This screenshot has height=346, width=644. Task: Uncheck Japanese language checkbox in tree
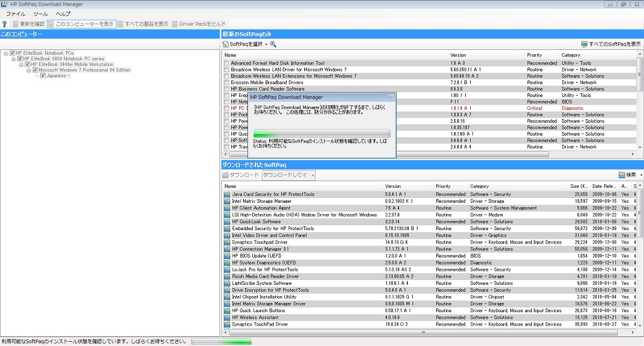[43, 76]
